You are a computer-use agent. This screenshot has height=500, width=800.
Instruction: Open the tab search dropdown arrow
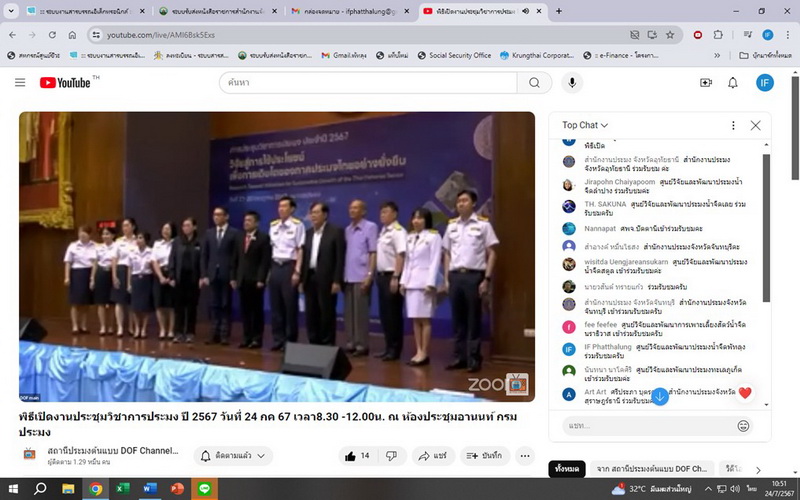click(11, 11)
